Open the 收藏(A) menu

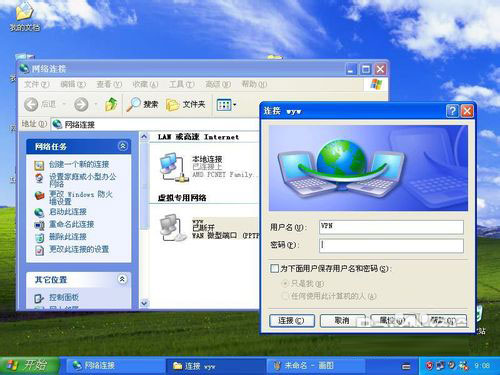145,84
